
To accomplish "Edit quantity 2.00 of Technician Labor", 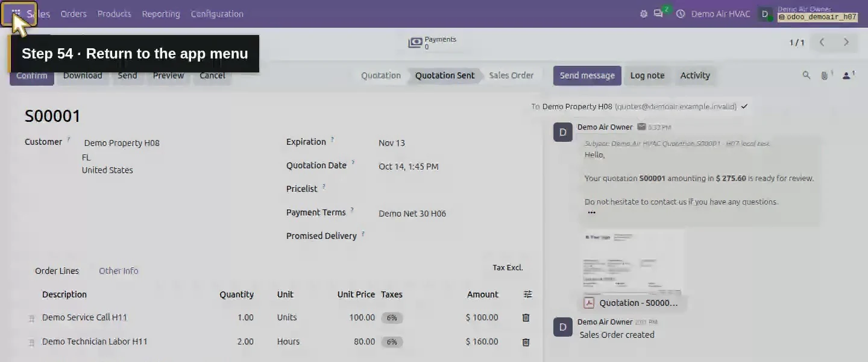I will pyautogui.click(x=245, y=341).
